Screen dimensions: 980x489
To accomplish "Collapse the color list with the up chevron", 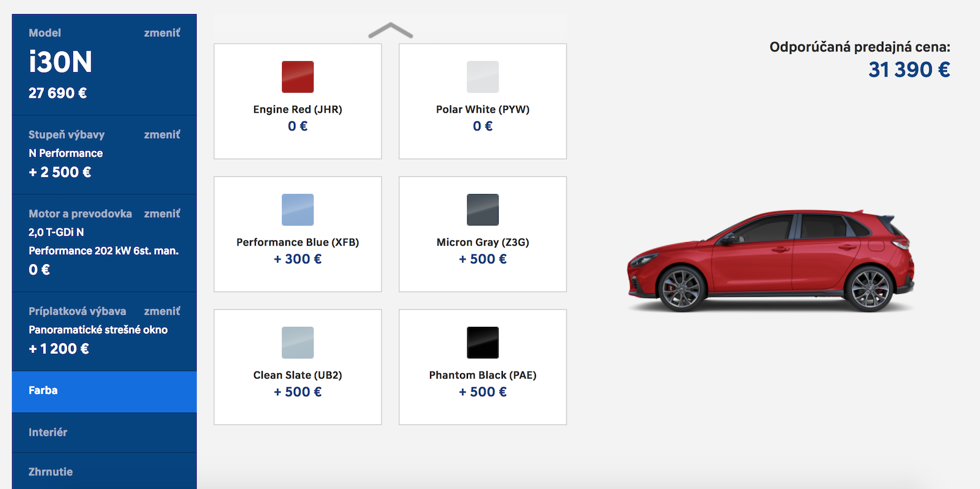I will tap(390, 30).
